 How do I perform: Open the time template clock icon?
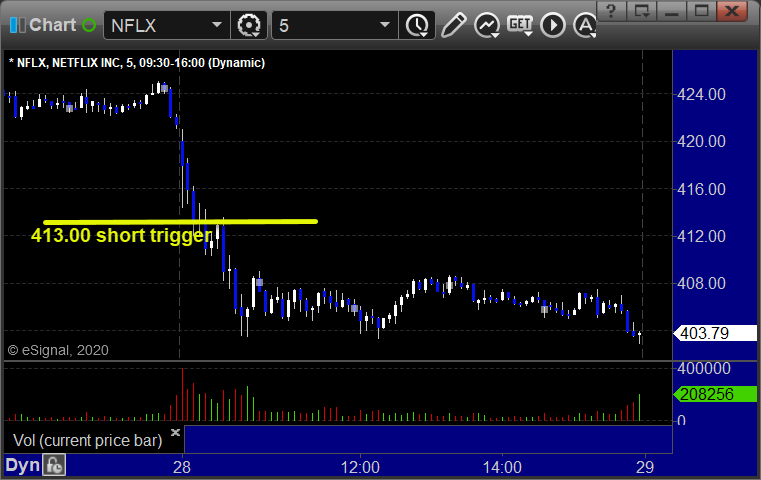click(x=417, y=25)
